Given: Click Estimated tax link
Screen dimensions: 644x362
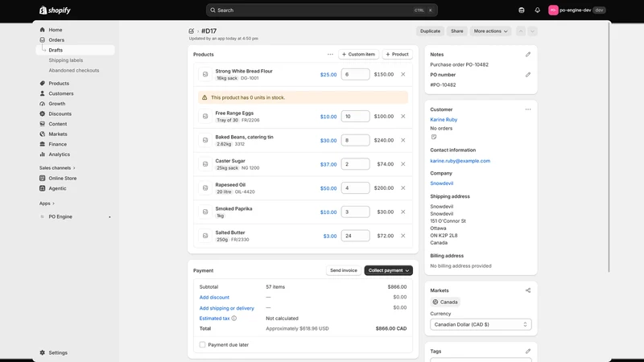Looking at the screenshot, I should pyautogui.click(x=214, y=318).
